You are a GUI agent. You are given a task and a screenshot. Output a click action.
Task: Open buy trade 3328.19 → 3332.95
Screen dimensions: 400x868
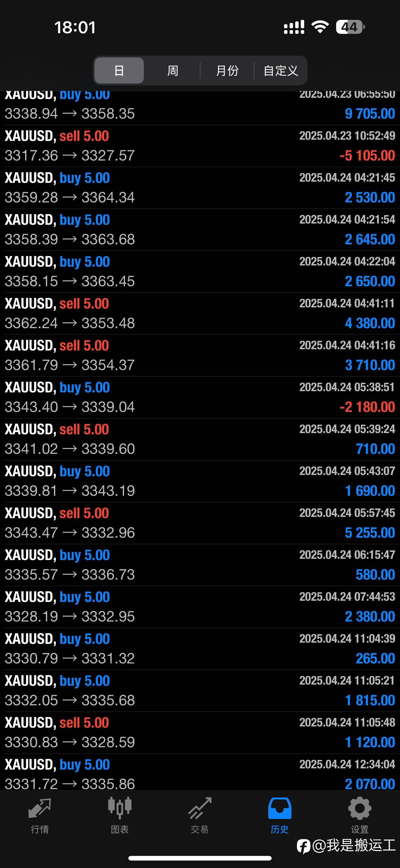[200, 607]
